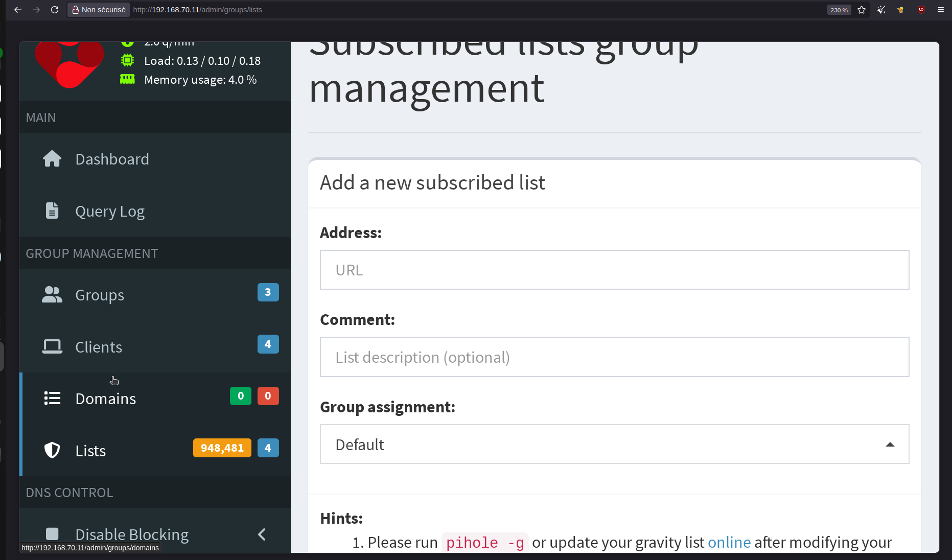Open the browser hamburger menu

940,10
